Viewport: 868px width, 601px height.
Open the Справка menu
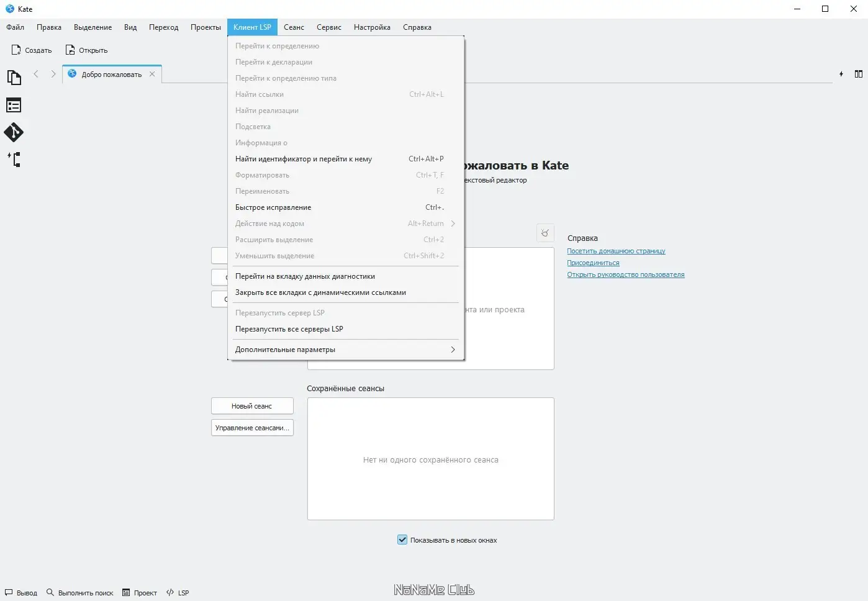coord(417,27)
